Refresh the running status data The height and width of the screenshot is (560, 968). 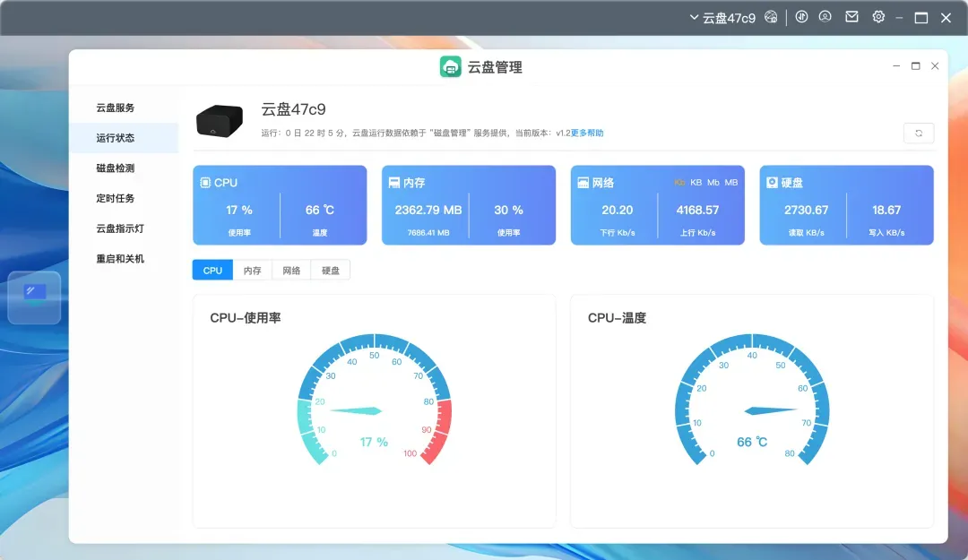pyautogui.click(x=919, y=134)
